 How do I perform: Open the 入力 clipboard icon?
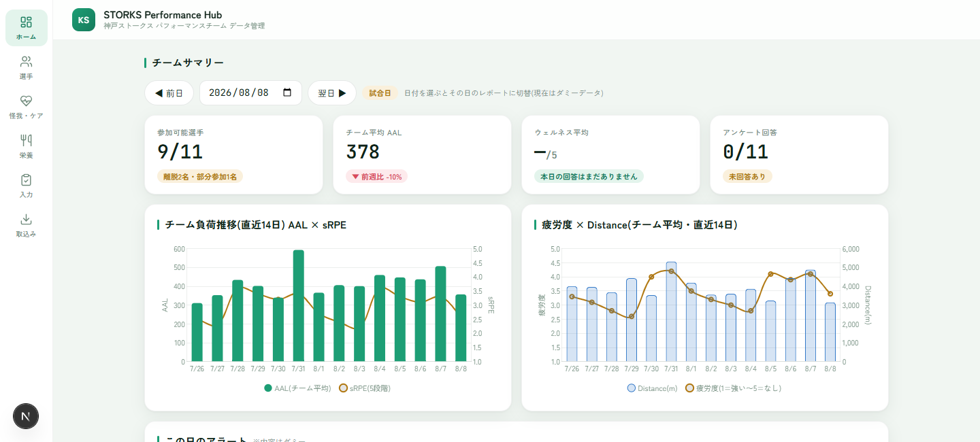tap(27, 186)
